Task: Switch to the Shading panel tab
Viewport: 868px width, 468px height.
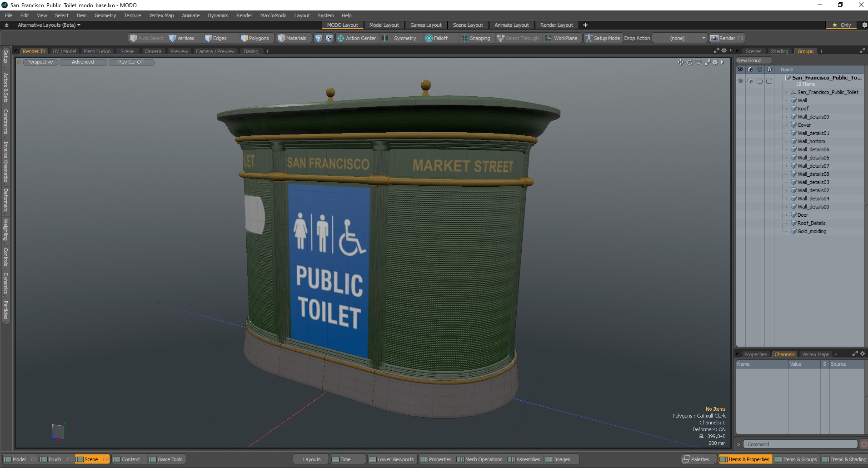Action: pos(779,51)
